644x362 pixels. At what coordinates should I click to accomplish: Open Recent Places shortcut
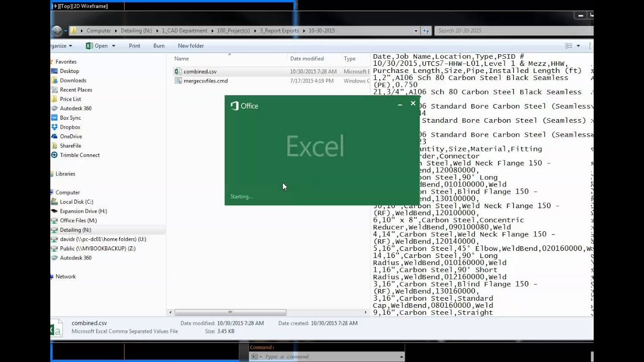[76, 89]
